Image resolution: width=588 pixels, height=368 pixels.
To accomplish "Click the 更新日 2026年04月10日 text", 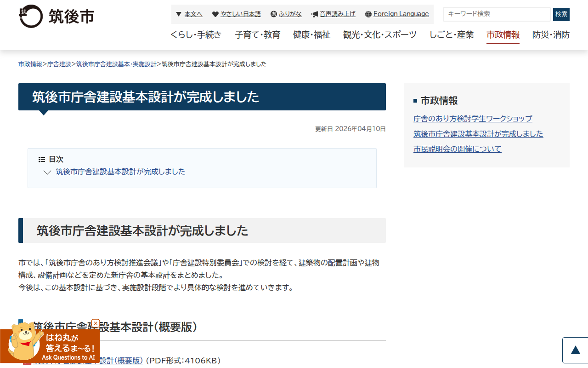I will tap(351, 129).
